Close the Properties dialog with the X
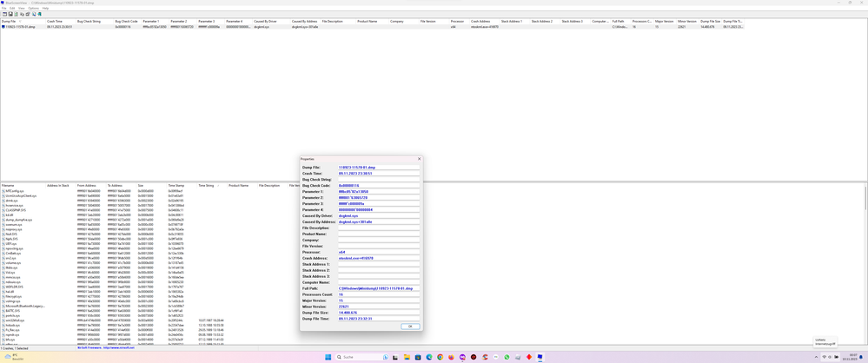 tap(419, 159)
